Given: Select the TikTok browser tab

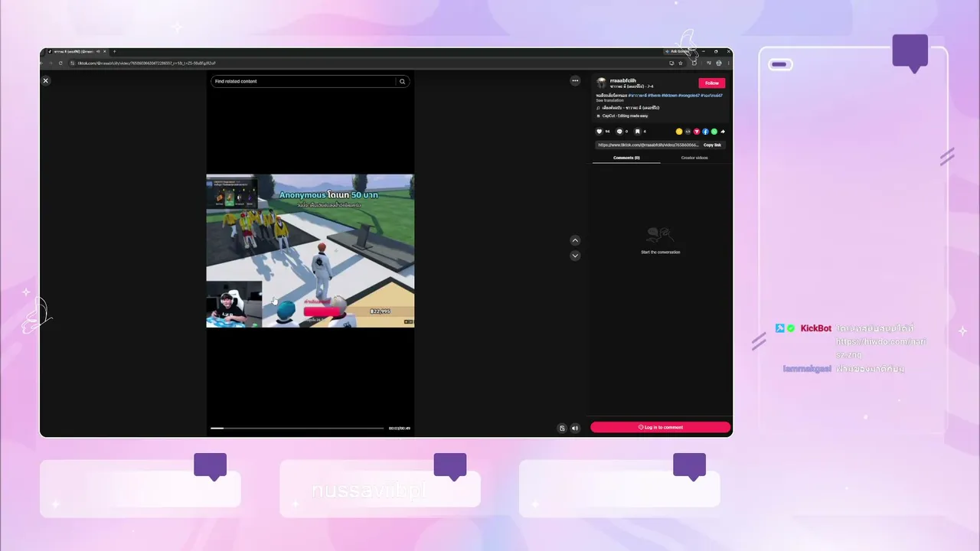Looking at the screenshot, I should [x=75, y=51].
